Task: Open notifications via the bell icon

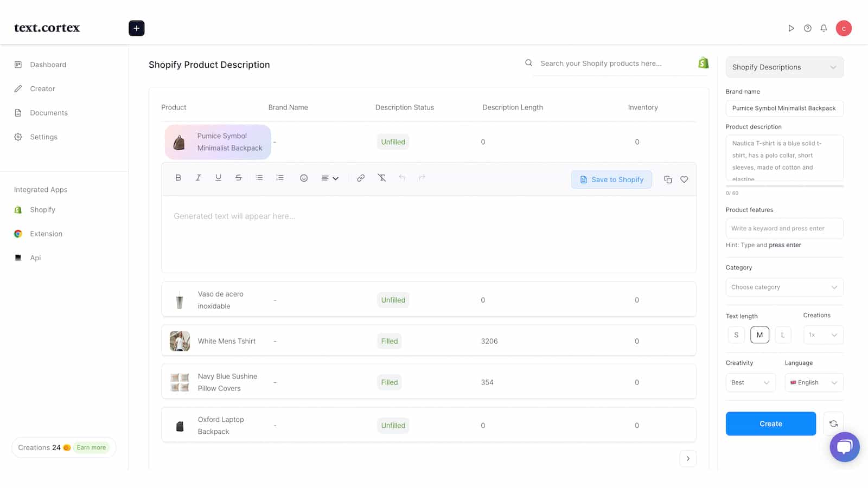Action: [x=824, y=28]
